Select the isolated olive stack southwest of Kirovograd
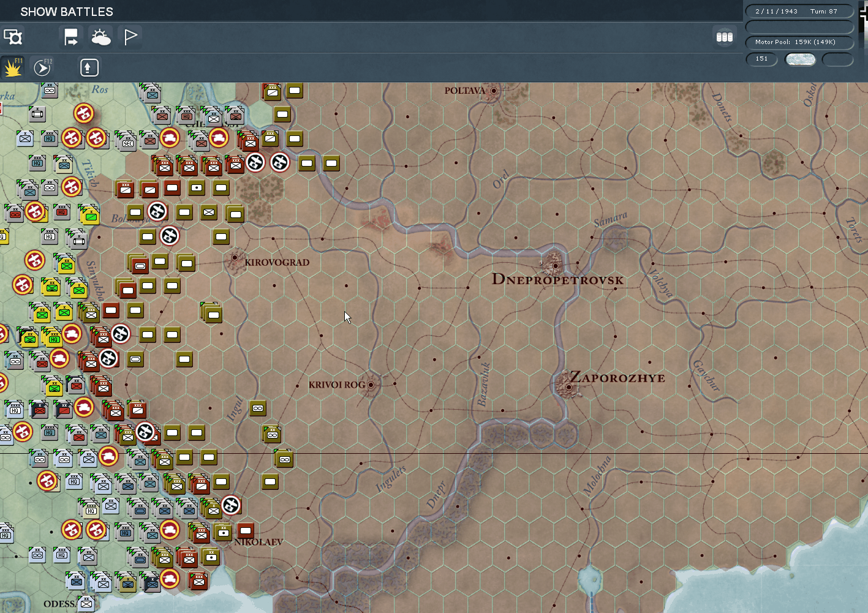Screen dimensions: 868x613 pos(213,314)
